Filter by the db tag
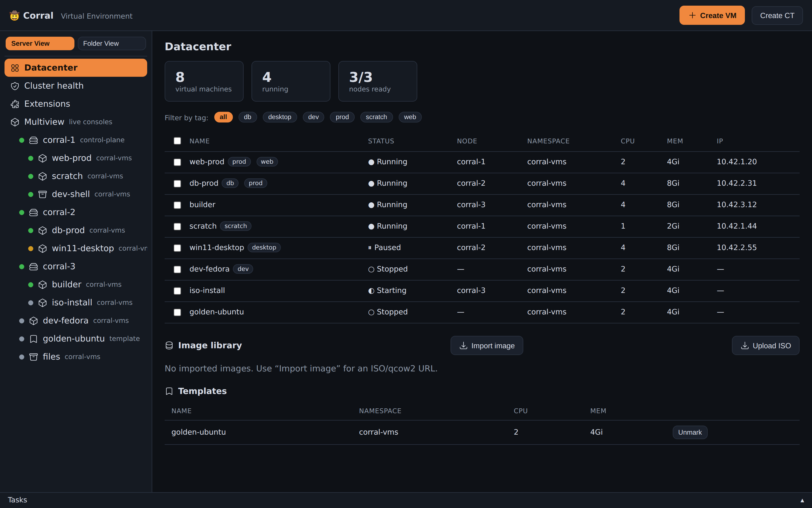812x508 pixels. pyautogui.click(x=248, y=117)
